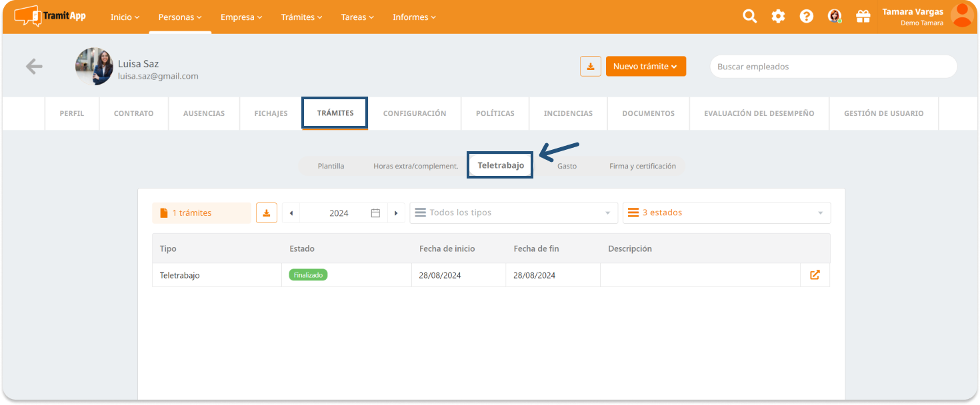Screen dimensions: 980x405
Task: Expand the Nuevo trámite dropdown button
Action: (x=645, y=67)
